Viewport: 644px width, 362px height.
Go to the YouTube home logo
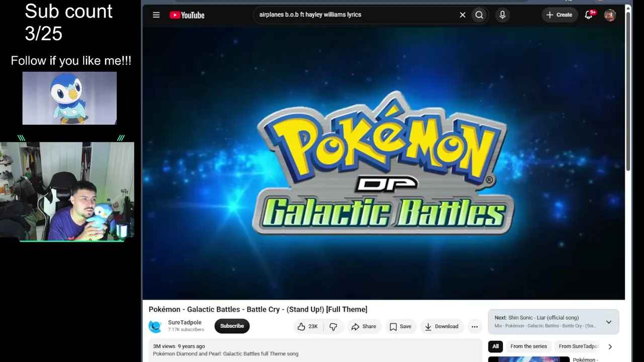187,15
